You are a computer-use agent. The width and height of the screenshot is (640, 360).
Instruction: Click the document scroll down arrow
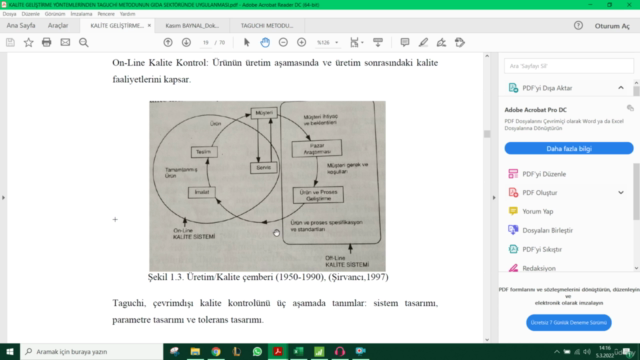click(x=487, y=339)
